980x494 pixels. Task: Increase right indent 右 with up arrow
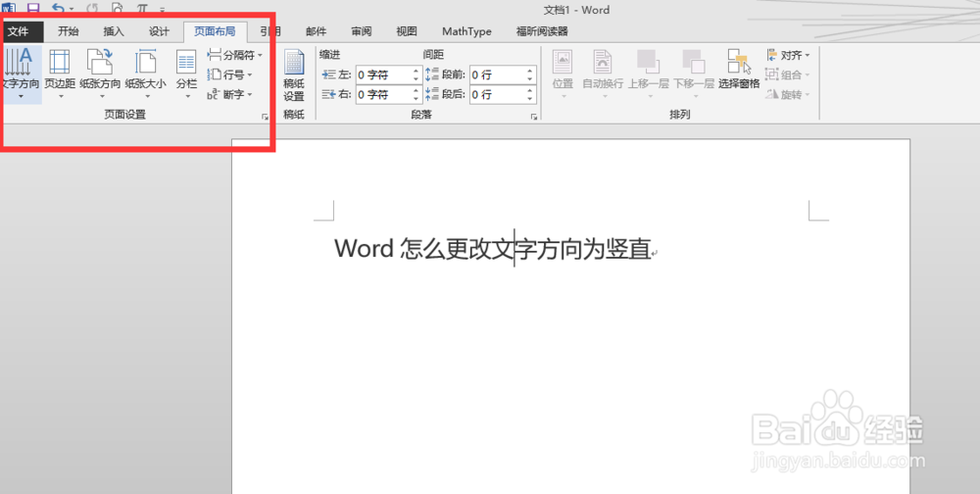416,90
